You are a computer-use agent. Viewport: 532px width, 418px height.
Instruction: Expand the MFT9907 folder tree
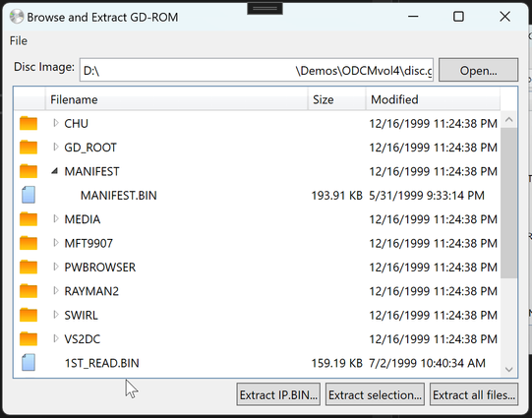point(56,243)
